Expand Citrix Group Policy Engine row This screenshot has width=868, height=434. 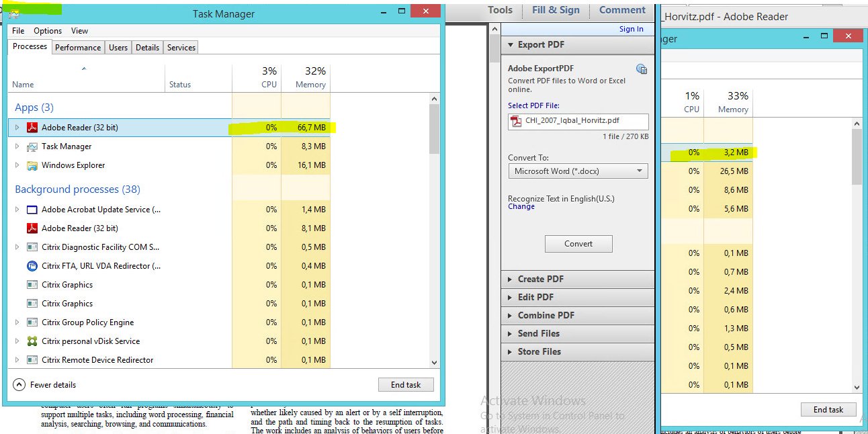(17, 322)
